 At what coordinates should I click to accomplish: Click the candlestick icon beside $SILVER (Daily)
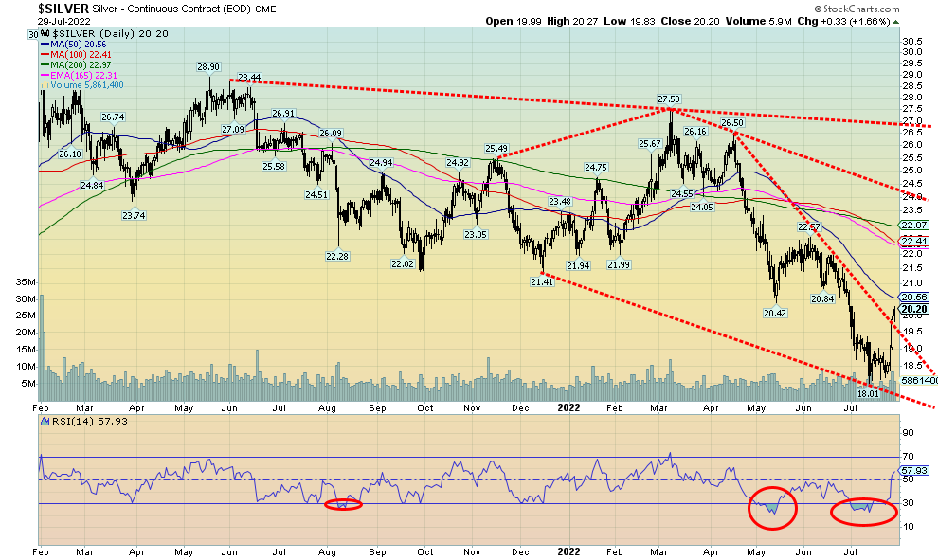(x=44, y=32)
